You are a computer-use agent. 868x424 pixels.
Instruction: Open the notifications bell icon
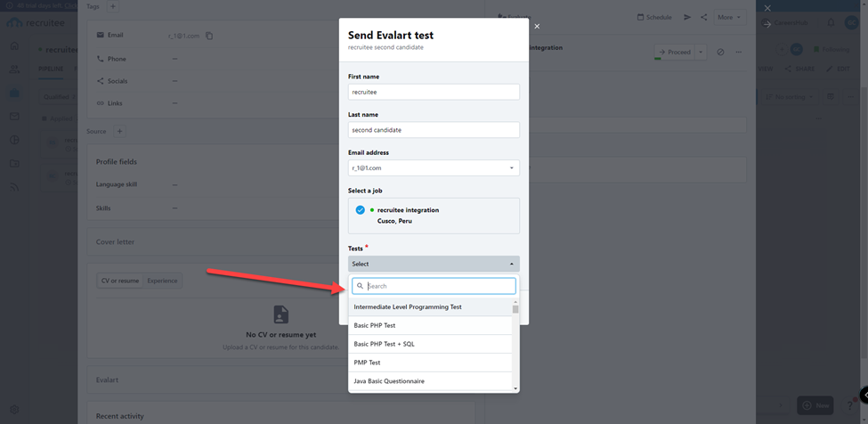831,22
